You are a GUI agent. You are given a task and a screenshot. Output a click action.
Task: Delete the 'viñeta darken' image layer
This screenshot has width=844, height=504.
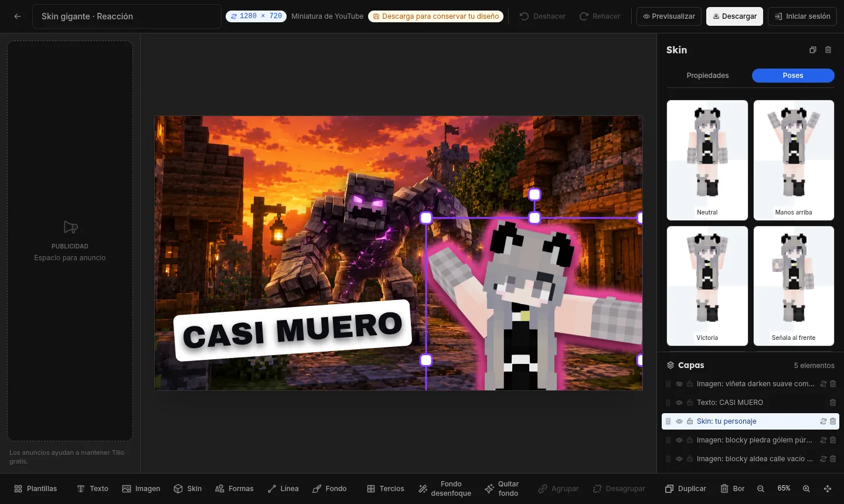(x=833, y=384)
